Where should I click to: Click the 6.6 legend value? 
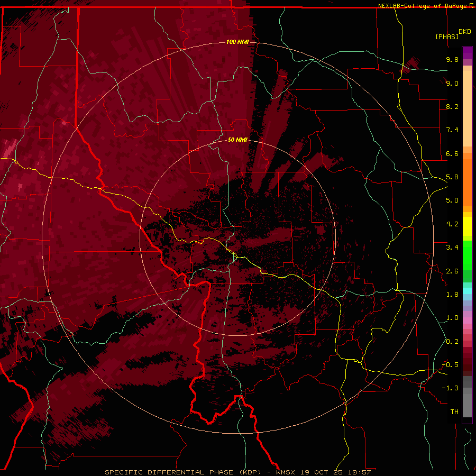pyautogui.click(x=452, y=153)
